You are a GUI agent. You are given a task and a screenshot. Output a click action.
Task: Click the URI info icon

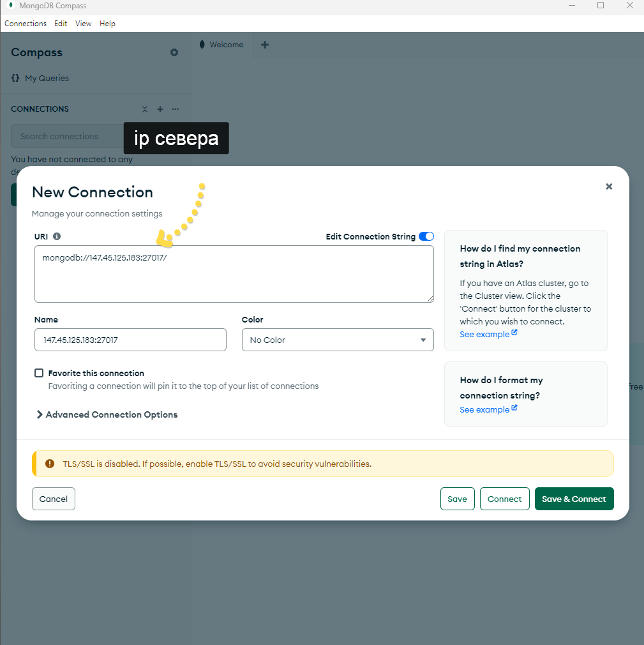tap(57, 236)
